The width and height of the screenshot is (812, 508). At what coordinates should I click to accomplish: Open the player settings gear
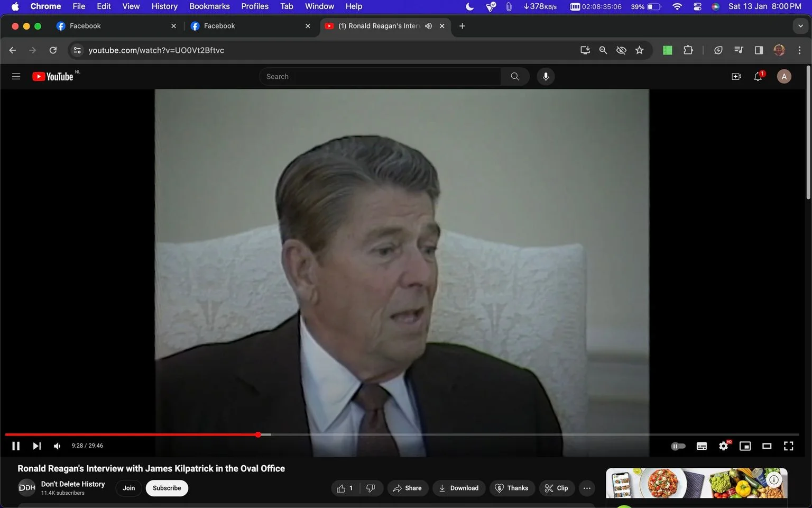point(724,446)
